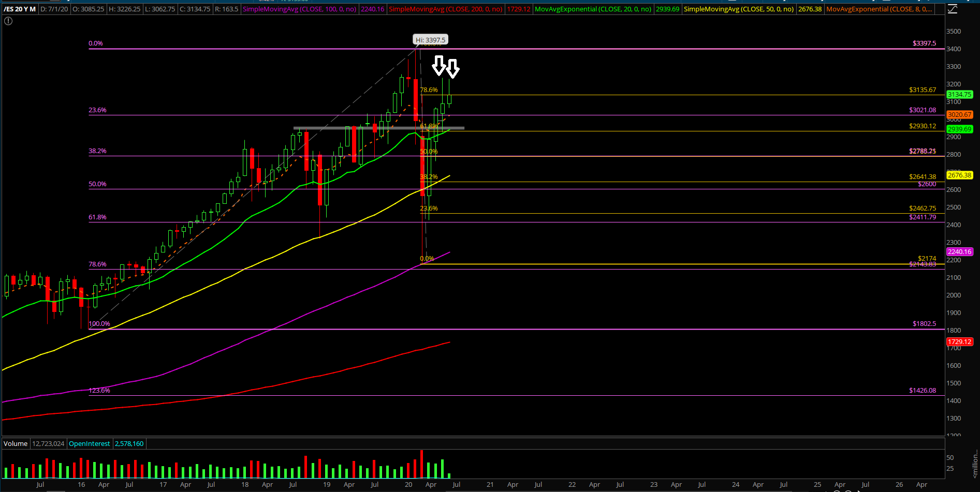Click the OpenInterest study label
Viewport: 980px width, 492px height.
point(90,444)
